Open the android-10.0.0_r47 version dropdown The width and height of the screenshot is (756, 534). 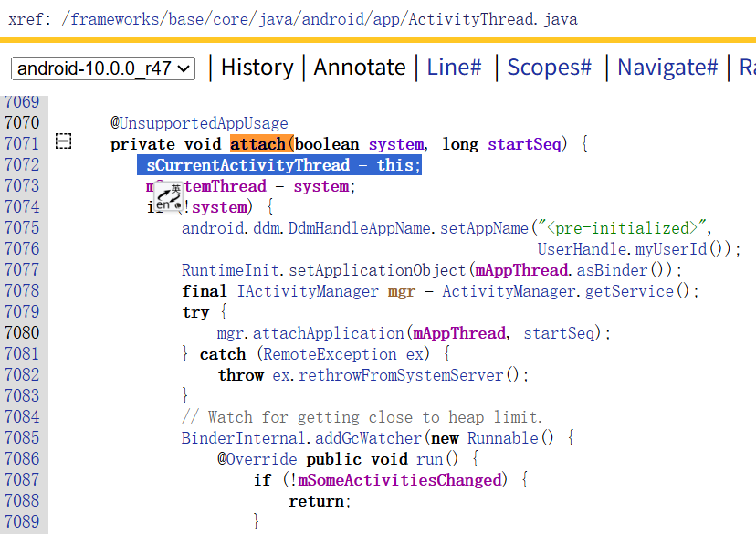tap(103, 68)
